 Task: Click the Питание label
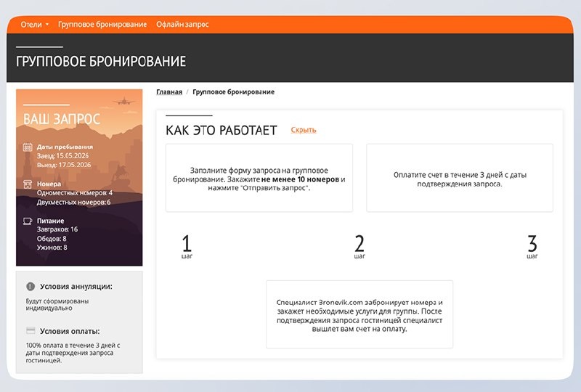[50, 221]
